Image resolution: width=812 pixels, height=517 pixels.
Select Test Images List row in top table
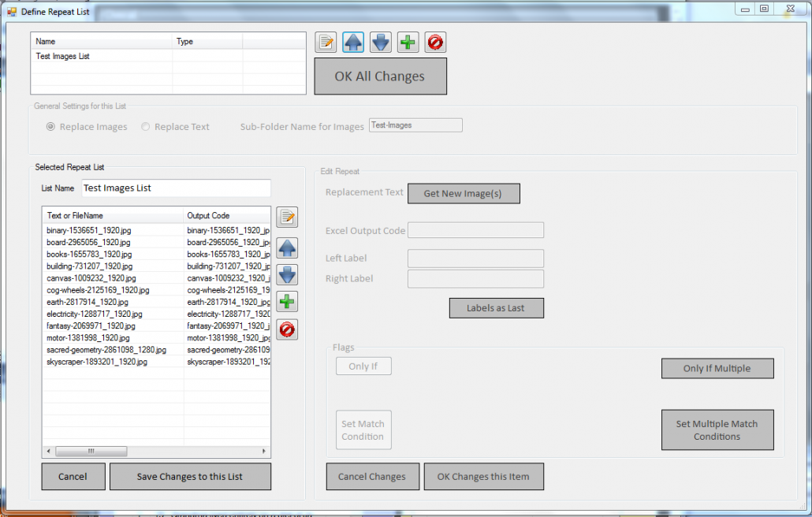point(69,57)
